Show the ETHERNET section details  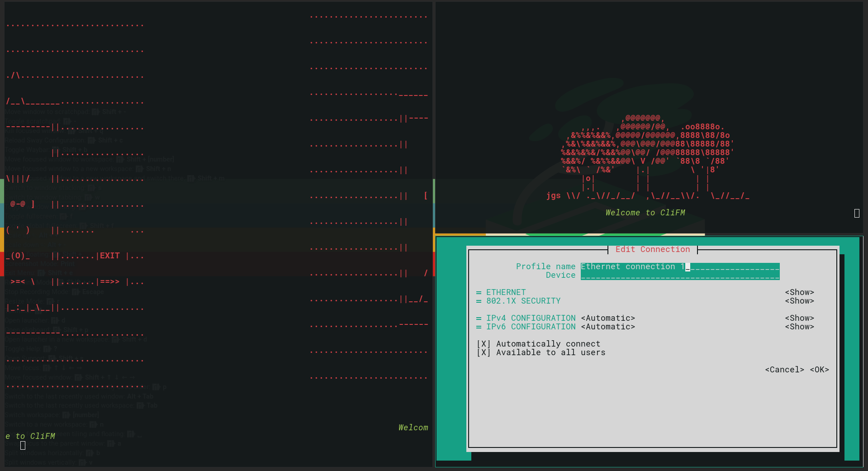(x=799, y=292)
